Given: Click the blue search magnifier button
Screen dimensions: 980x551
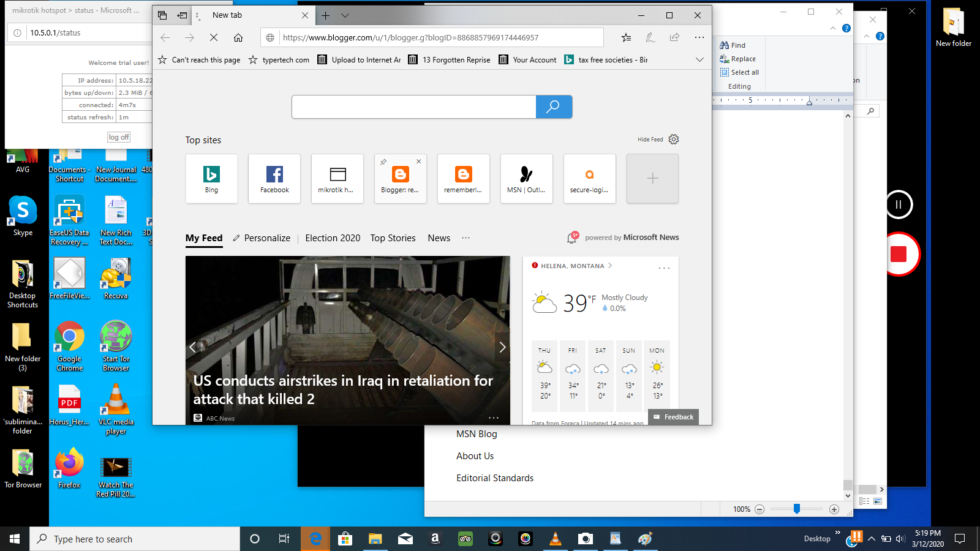Looking at the screenshot, I should 554,107.
